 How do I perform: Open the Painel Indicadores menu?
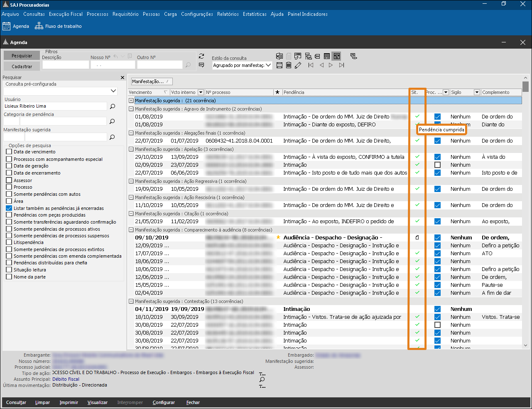[308, 14]
